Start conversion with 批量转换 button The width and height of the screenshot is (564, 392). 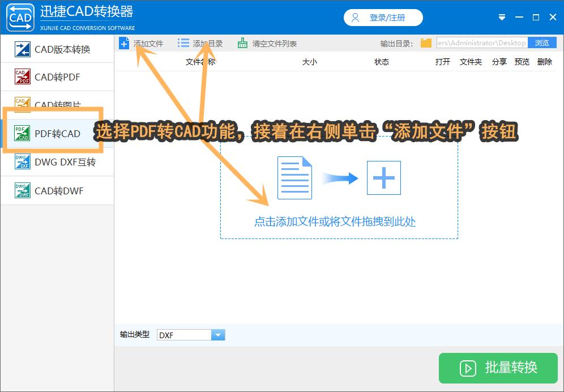tap(498, 368)
